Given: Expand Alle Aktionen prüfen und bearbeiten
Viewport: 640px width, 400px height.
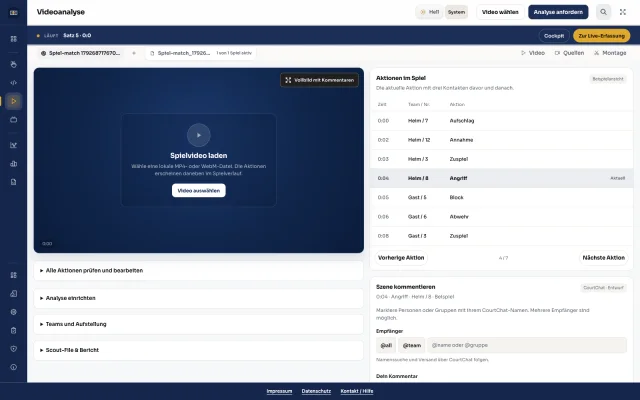Looking at the screenshot, I should pyautogui.click(x=198, y=271).
